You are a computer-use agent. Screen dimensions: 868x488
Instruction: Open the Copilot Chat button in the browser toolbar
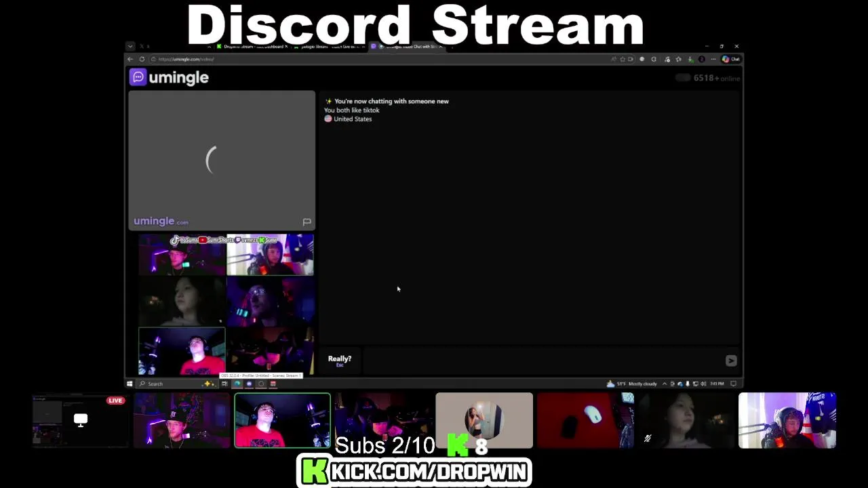pos(730,59)
